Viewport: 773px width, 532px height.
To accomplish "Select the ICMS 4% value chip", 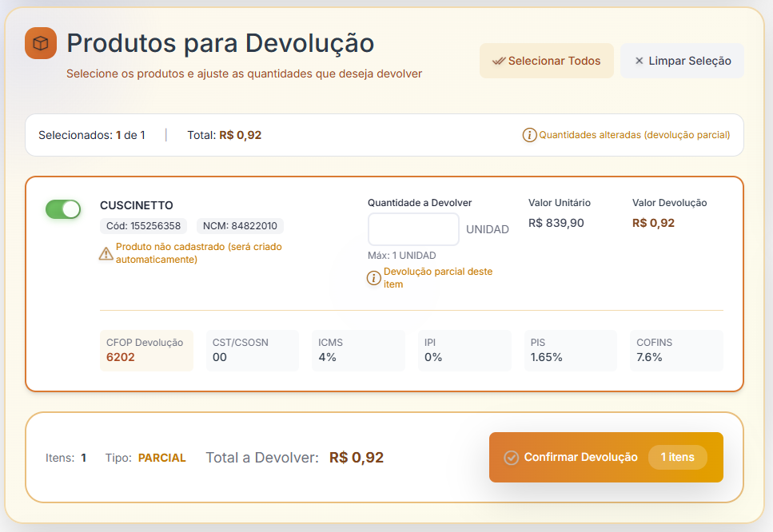I will click(358, 349).
